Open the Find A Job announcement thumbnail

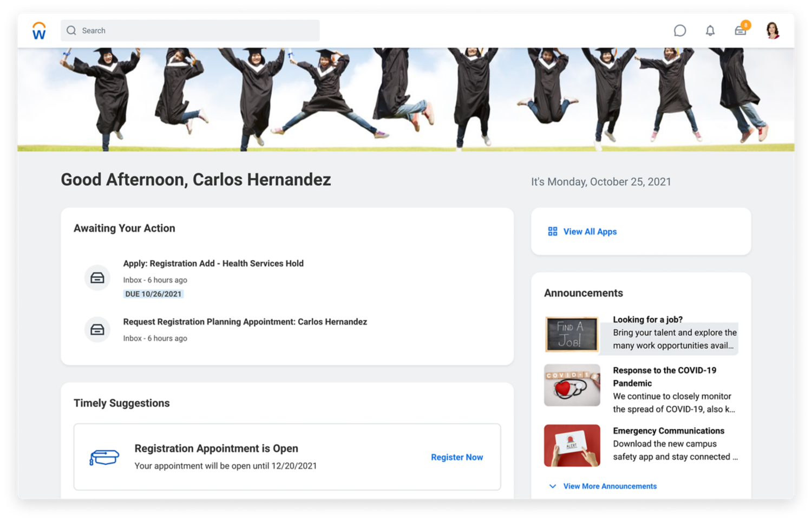tap(572, 334)
